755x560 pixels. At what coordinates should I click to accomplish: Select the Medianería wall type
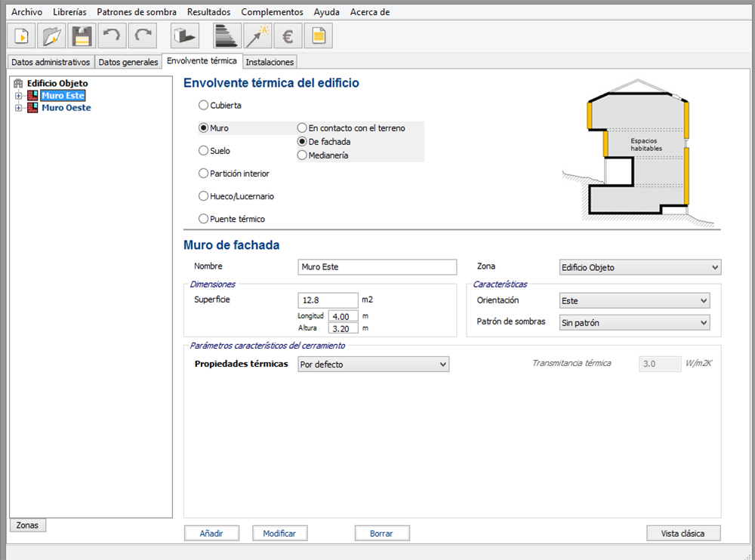(x=302, y=155)
